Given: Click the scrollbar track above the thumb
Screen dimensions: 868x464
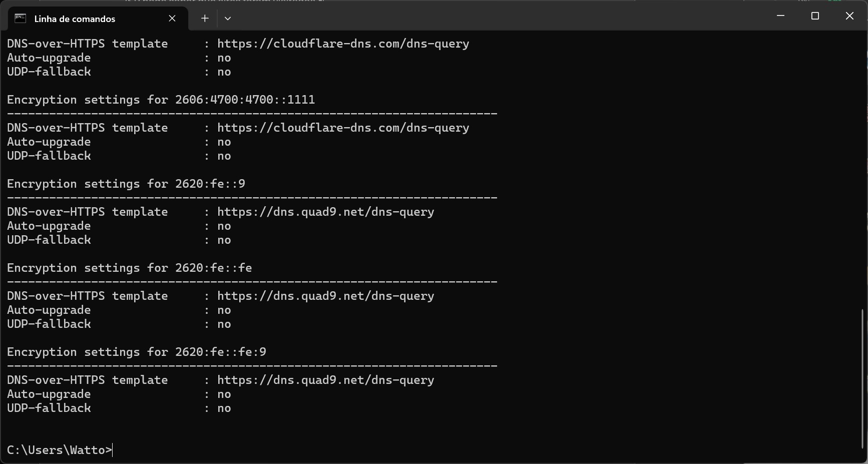Looking at the screenshot, I should [x=862, y=170].
